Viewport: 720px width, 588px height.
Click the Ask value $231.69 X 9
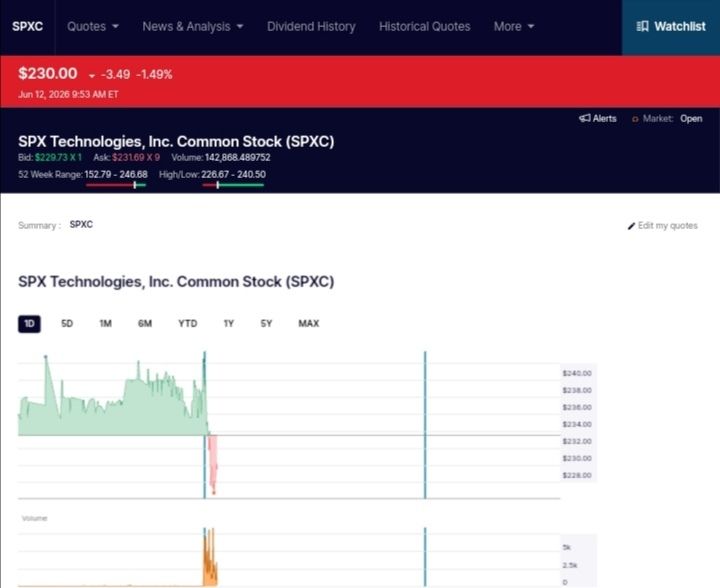tap(136, 157)
